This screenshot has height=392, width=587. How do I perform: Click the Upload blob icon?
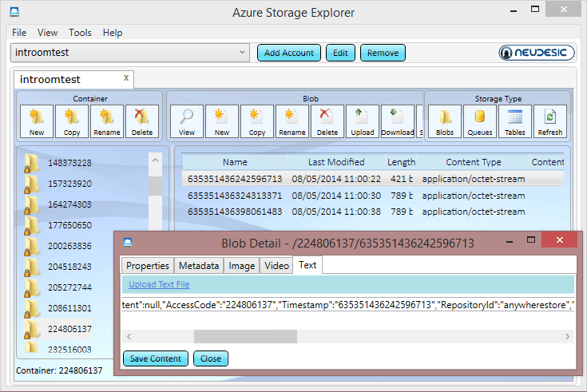coord(363,121)
